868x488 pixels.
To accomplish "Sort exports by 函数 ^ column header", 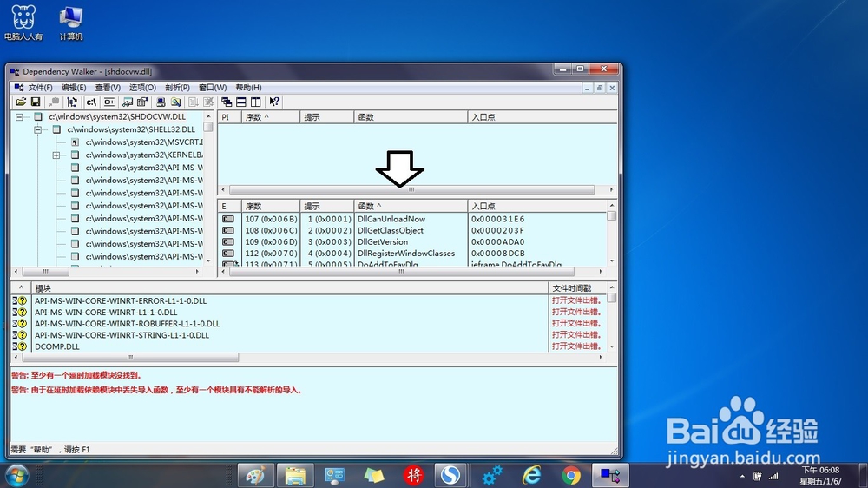I will (x=411, y=206).
